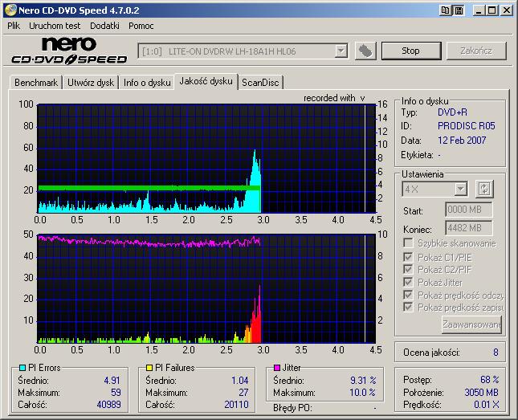Toggle the Szybkie skanowanie checkbox
Viewport: 518px width, 420px height.
coord(408,243)
